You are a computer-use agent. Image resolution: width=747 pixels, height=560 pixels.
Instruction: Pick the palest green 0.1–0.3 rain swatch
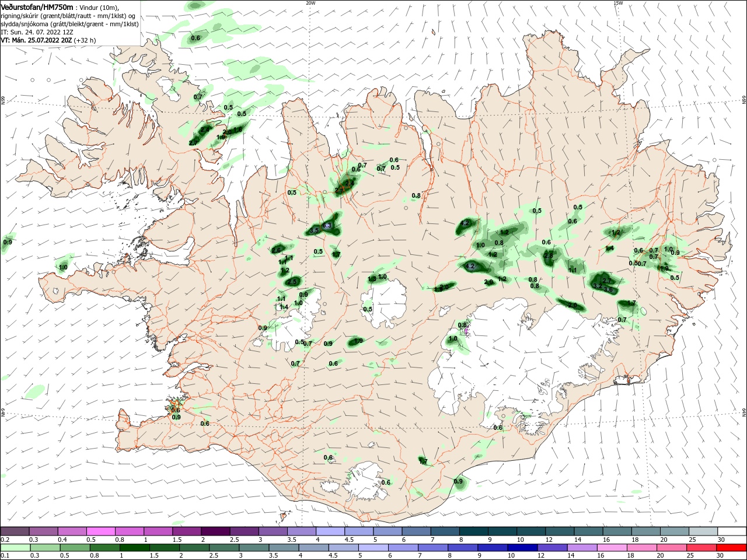(15, 548)
